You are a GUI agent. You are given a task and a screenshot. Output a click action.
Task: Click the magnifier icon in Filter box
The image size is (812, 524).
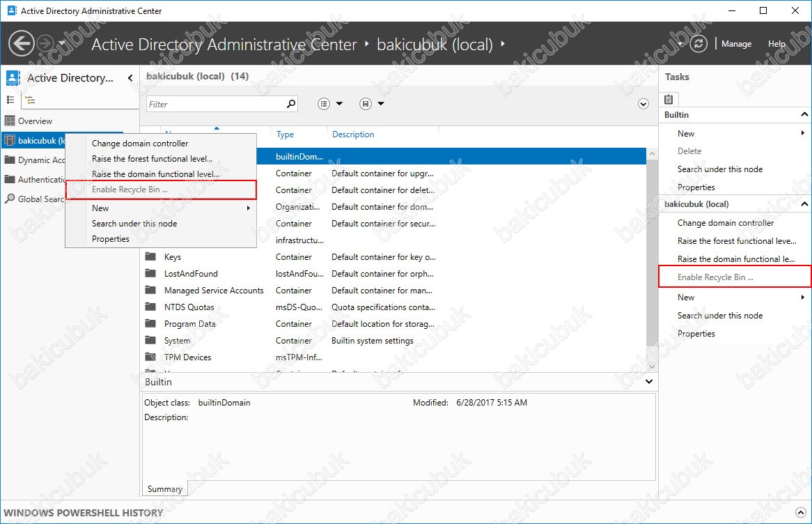tap(292, 104)
